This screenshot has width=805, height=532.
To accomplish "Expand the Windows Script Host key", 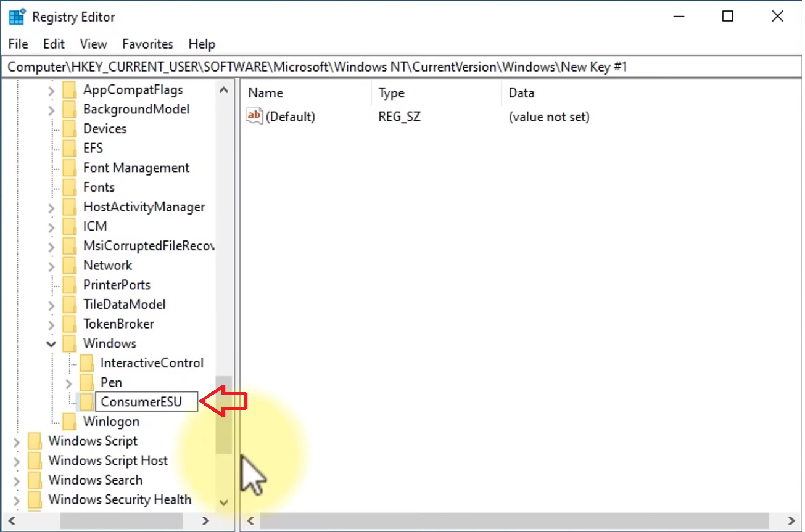I will pyautogui.click(x=17, y=462).
